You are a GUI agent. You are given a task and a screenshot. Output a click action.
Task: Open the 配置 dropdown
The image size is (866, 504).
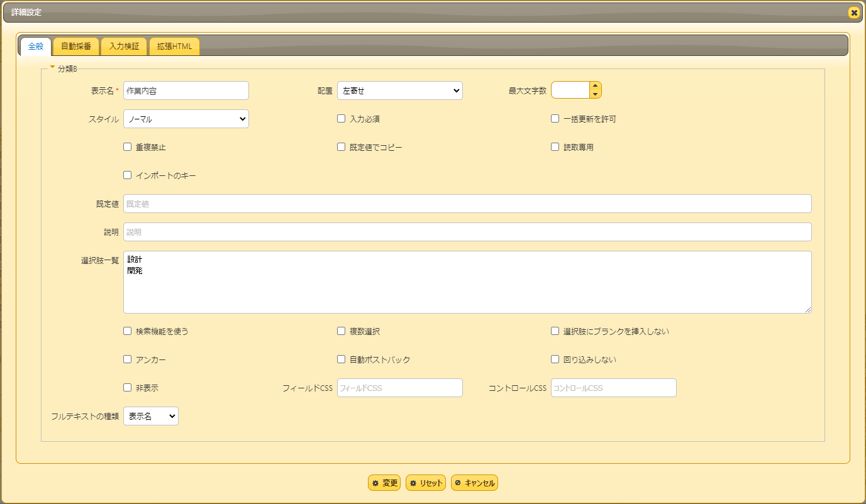click(x=400, y=90)
